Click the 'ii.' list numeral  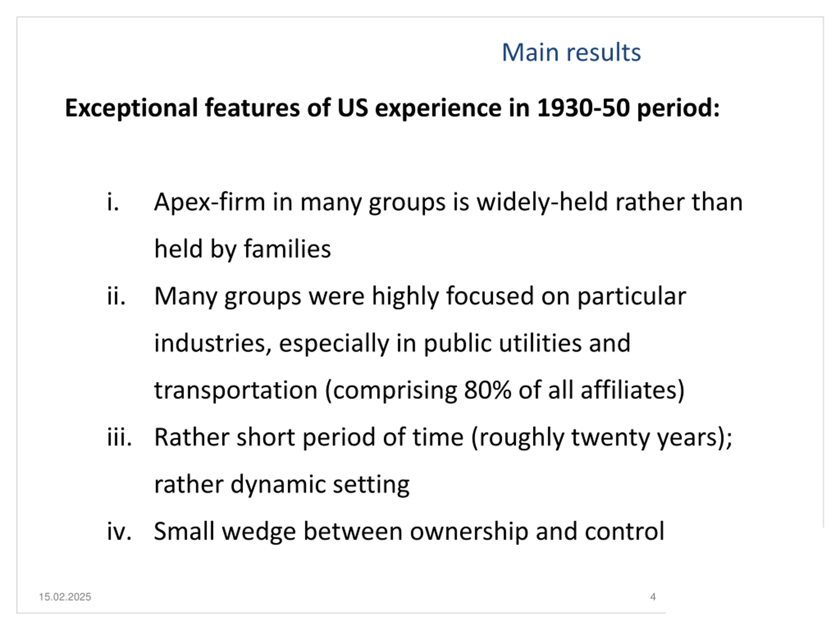pos(116,296)
